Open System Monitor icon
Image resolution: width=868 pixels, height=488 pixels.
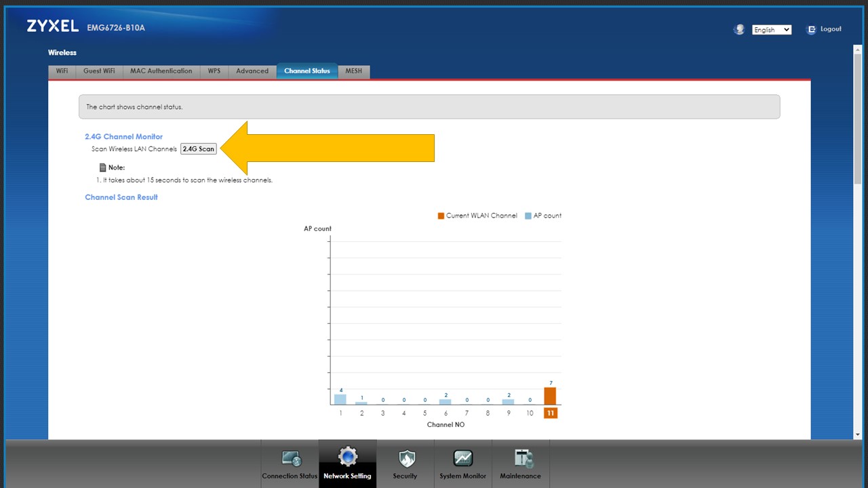462,459
